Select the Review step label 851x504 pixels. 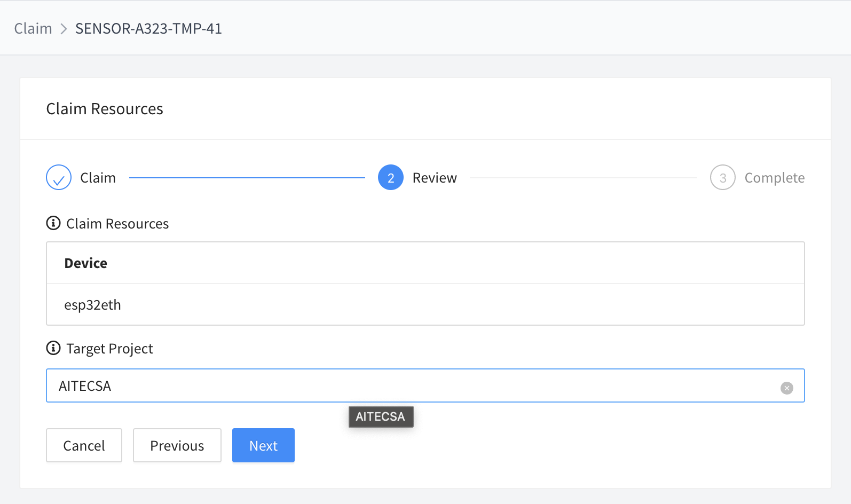pyautogui.click(x=435, y=178)
